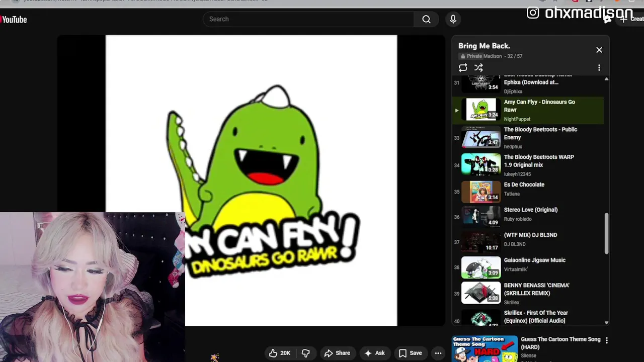Toggle shuffle playlist
The height and width of the screenshot is (362, 644).
478,67
